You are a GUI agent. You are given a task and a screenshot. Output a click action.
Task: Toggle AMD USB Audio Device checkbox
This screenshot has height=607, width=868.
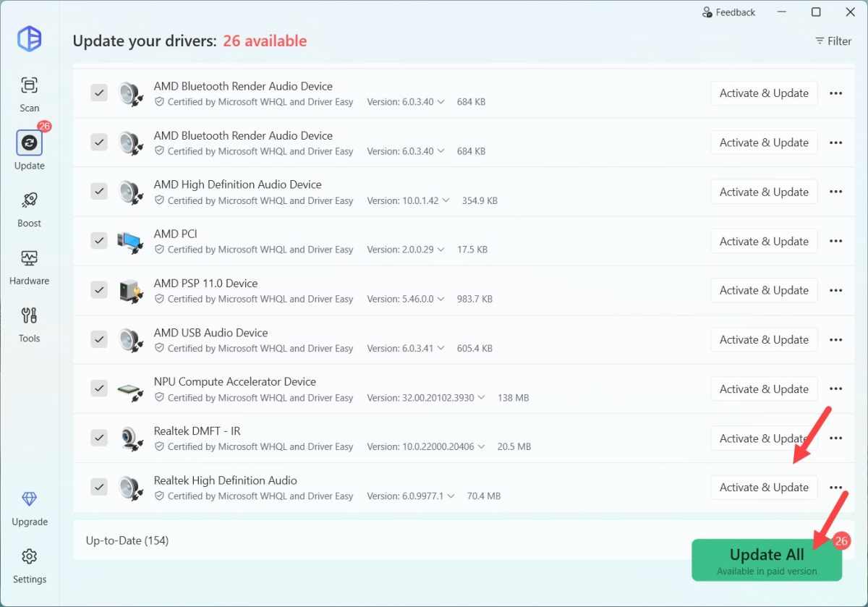pyautogui.click(x=99, y=339)
